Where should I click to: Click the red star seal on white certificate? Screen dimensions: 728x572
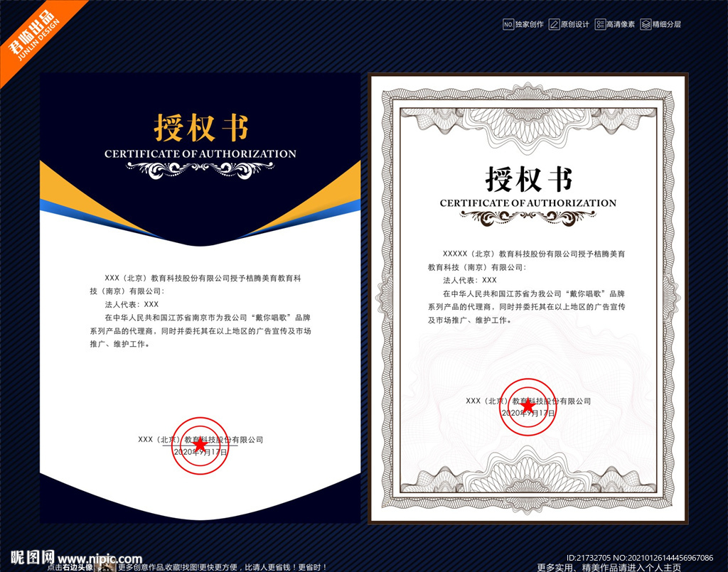528,407
